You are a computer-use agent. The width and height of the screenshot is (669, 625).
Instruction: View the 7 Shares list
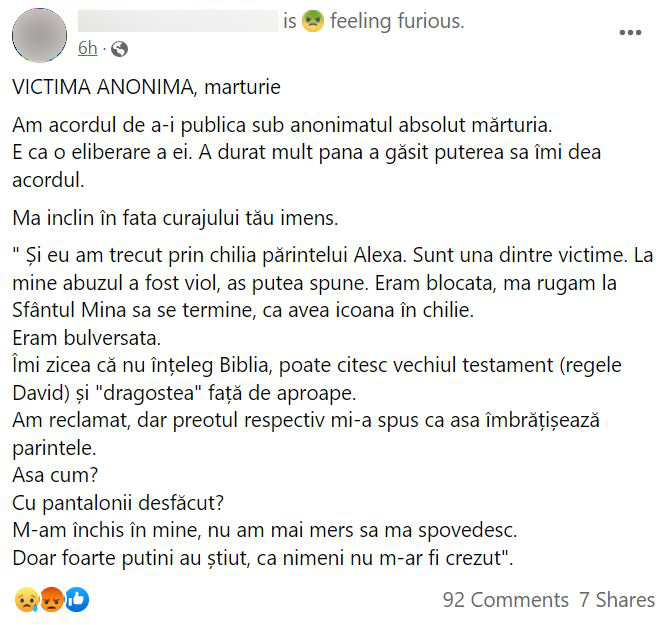pyautogui.click(x=617, y=600)
